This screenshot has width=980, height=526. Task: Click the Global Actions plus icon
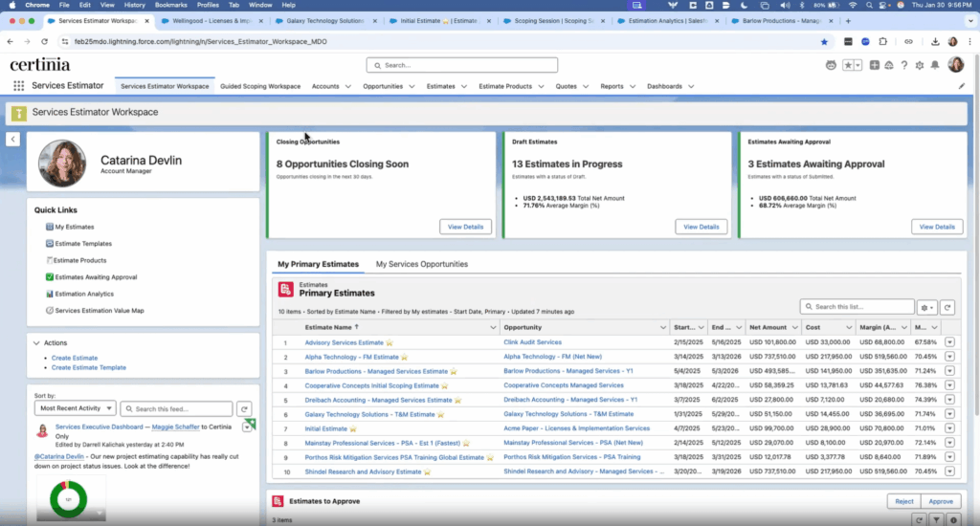coord(874,65)
